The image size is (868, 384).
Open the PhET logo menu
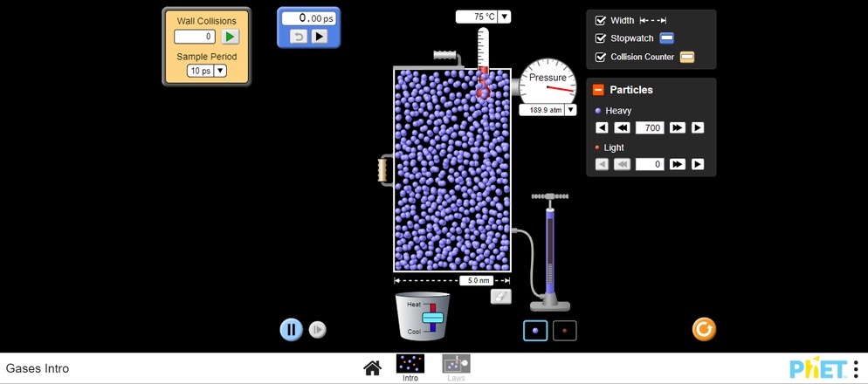click(x=818, y=368)
